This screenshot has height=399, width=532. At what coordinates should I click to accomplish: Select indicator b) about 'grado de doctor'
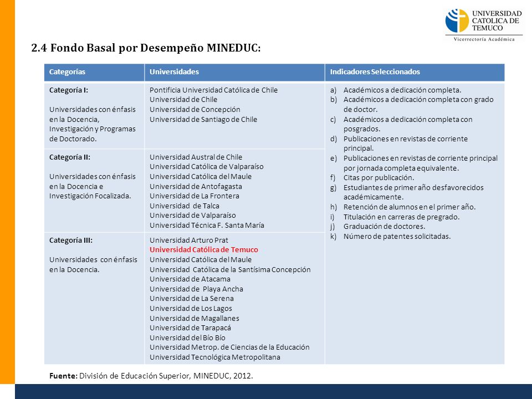(412, 105)
